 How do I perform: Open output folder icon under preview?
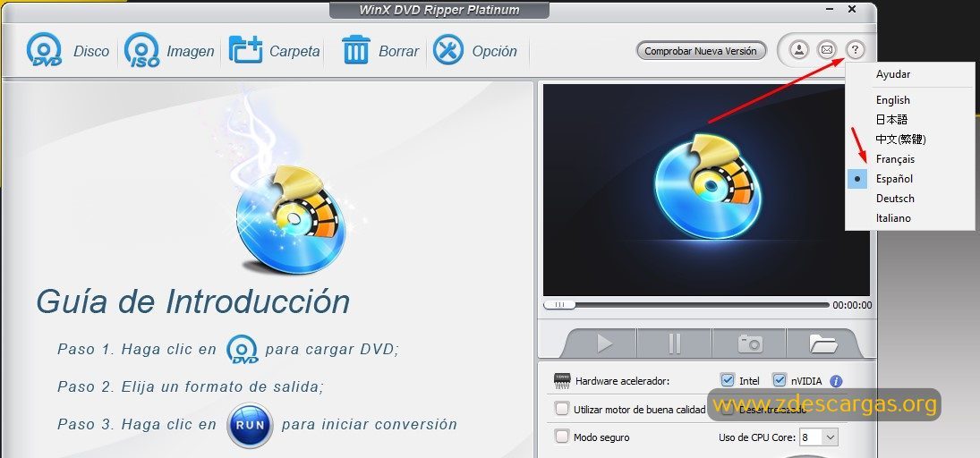pyautogui.click(x=822, y=343)
